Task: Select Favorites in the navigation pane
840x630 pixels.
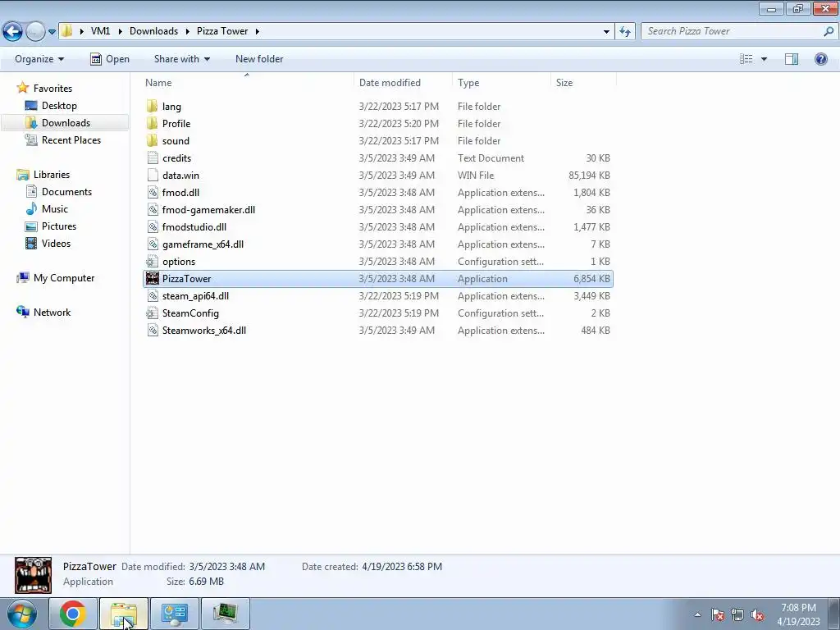Action: pyautogui.click(x=52, y=89)
